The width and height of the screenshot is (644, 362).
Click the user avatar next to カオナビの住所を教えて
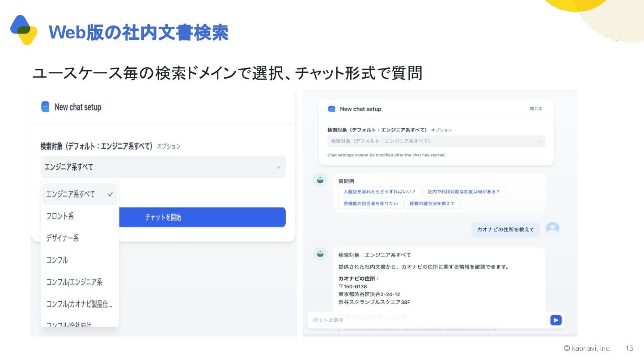pyautogui.click(x=552, y=229)
